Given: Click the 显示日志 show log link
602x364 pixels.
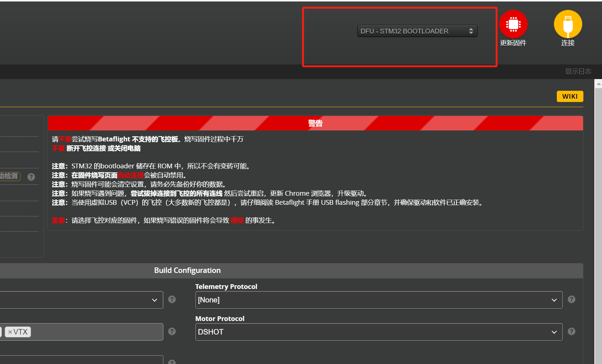Looking at the screenshot, I should click(x=578, y=71).
